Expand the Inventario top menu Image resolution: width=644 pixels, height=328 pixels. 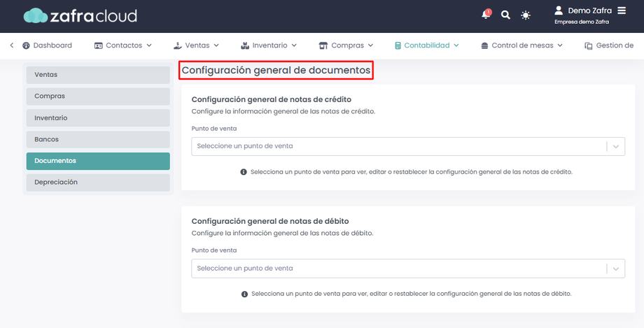(x=269, y=45)
